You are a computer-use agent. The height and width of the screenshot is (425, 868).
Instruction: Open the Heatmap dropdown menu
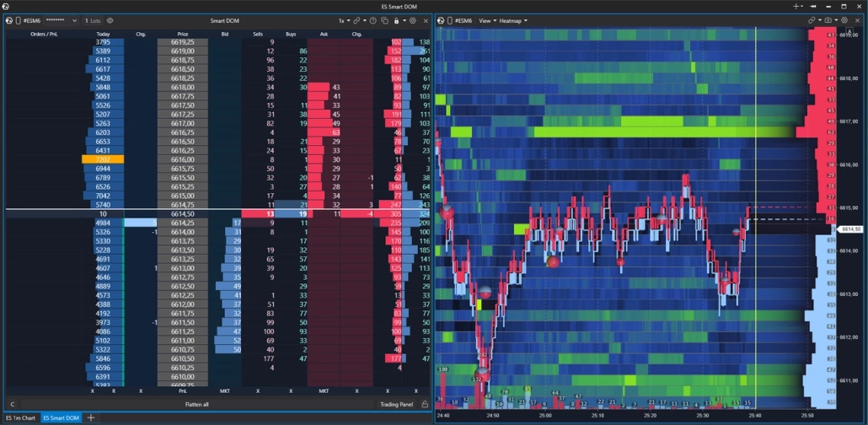(513, 20)
